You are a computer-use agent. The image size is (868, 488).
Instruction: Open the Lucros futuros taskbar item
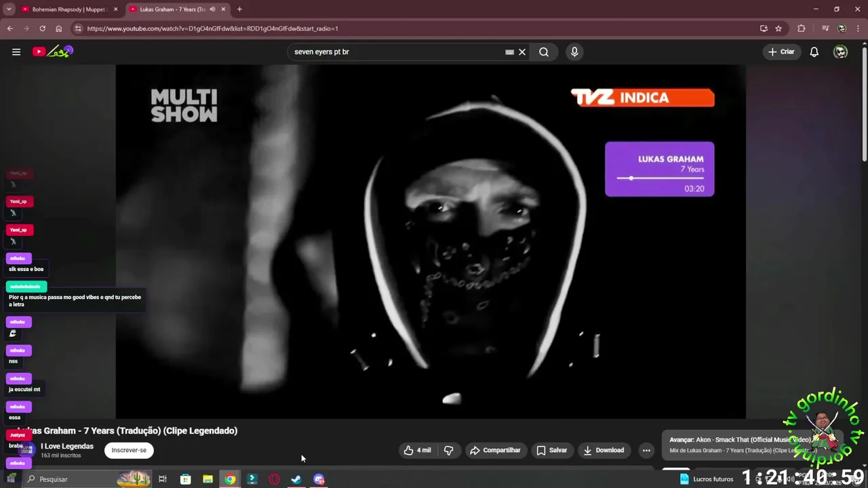(706, 479)
